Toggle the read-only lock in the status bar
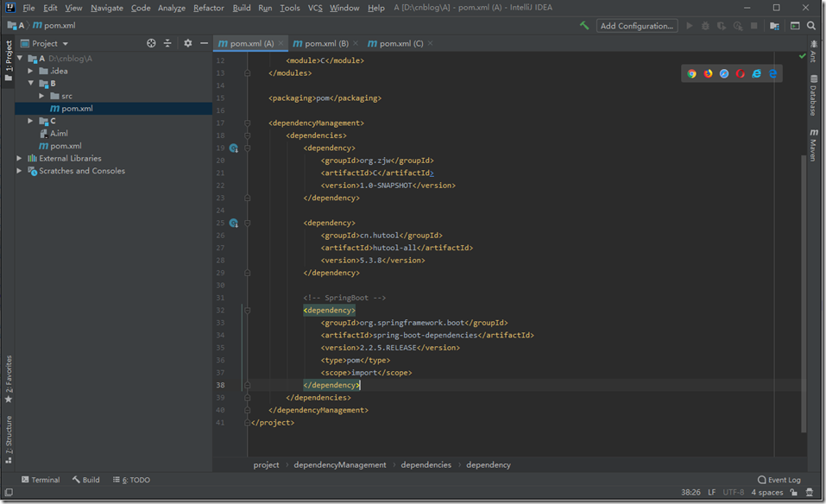Image resolution: width=826 pixels, height=504 pixels. (x=794, y=493)
